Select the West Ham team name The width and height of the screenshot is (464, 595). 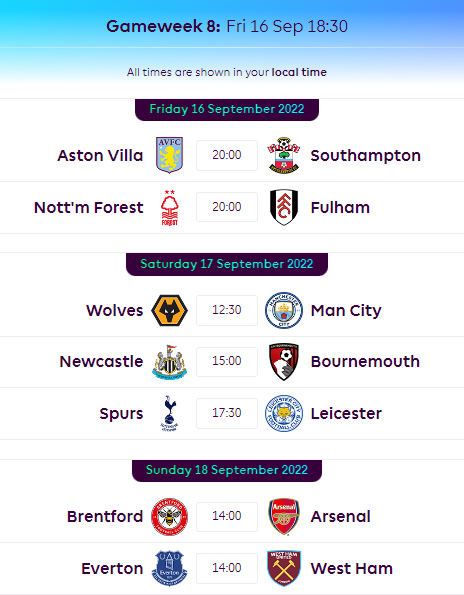tap(352, 568)
